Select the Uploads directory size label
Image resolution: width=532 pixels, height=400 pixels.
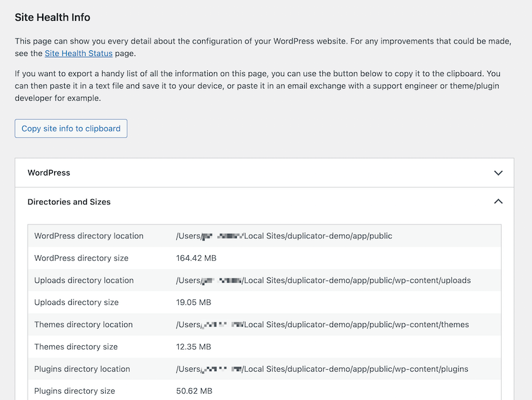click(76, 303)
